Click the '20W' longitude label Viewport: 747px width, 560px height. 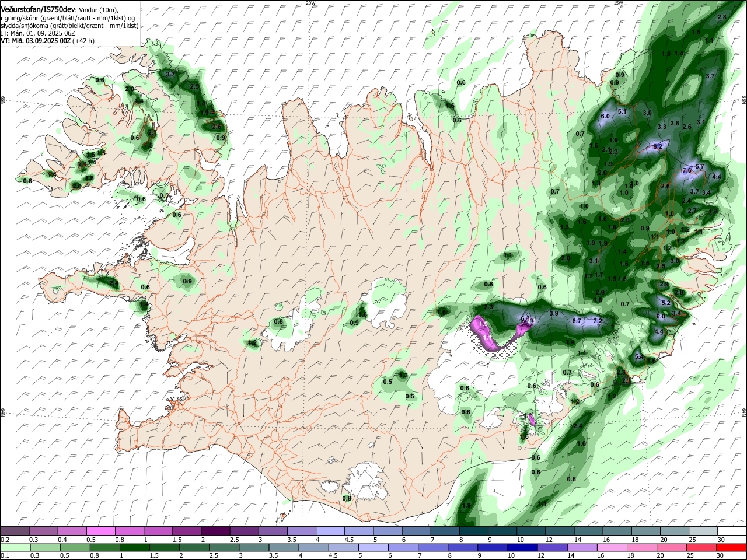click(x=310, y=3)
